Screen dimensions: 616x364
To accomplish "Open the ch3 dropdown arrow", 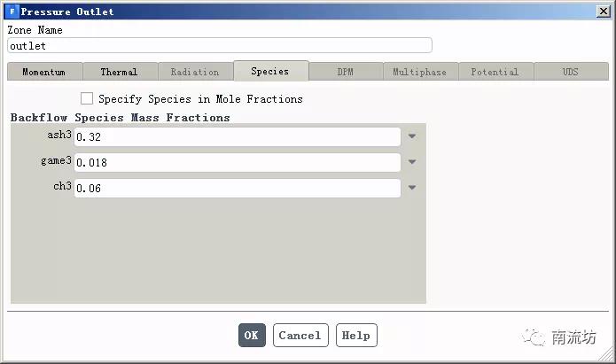I will pos(412,188).
